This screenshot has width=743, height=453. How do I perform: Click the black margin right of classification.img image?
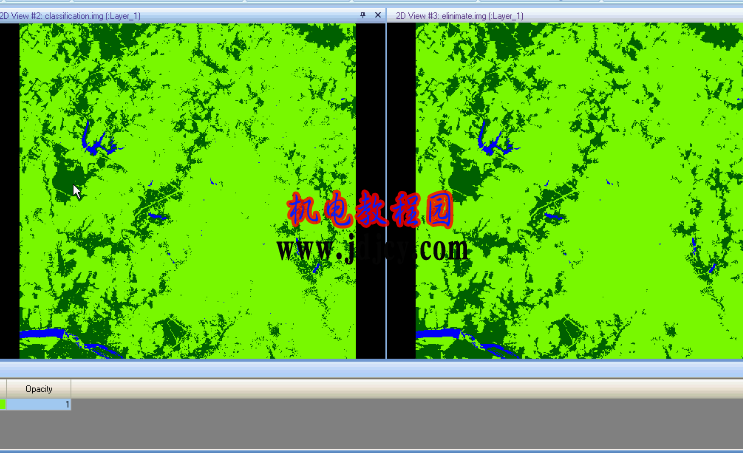[x=370, y=191]
